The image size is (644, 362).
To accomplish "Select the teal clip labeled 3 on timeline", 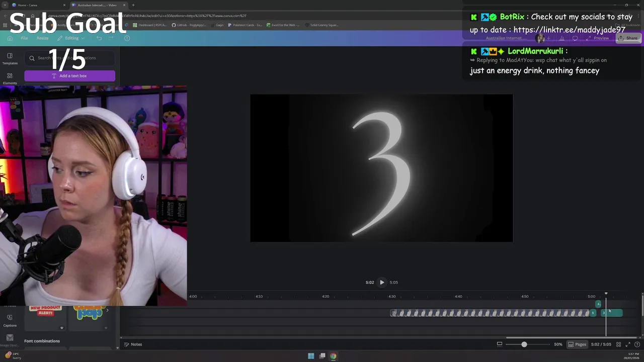I will click(613, 313).
